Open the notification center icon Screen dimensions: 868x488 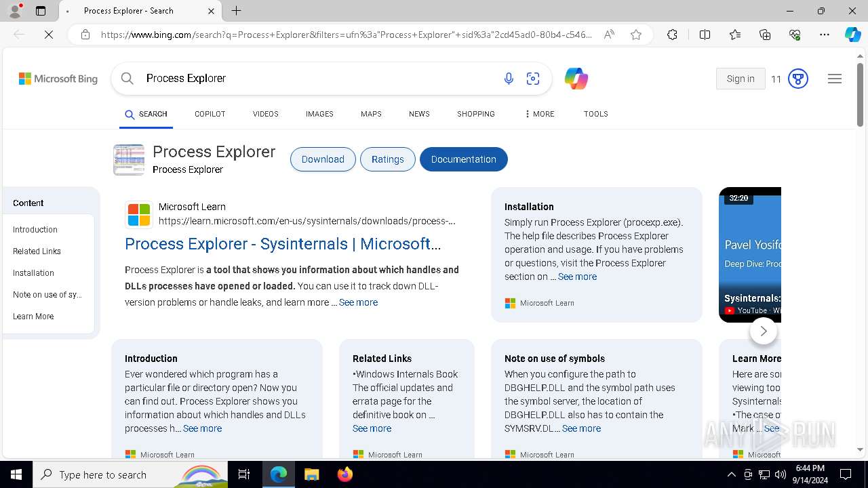pyautogui.click(x=846, y=474)
